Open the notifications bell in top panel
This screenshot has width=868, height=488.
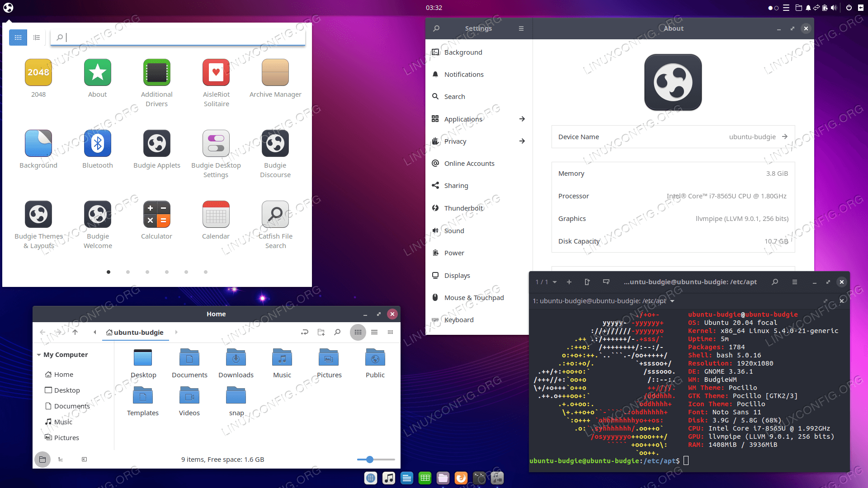coord(808,8)
